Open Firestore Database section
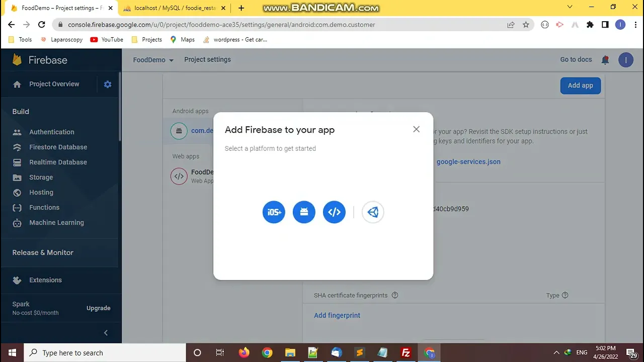The width and height of the screenshot is (644, 362). coord(58,147)
